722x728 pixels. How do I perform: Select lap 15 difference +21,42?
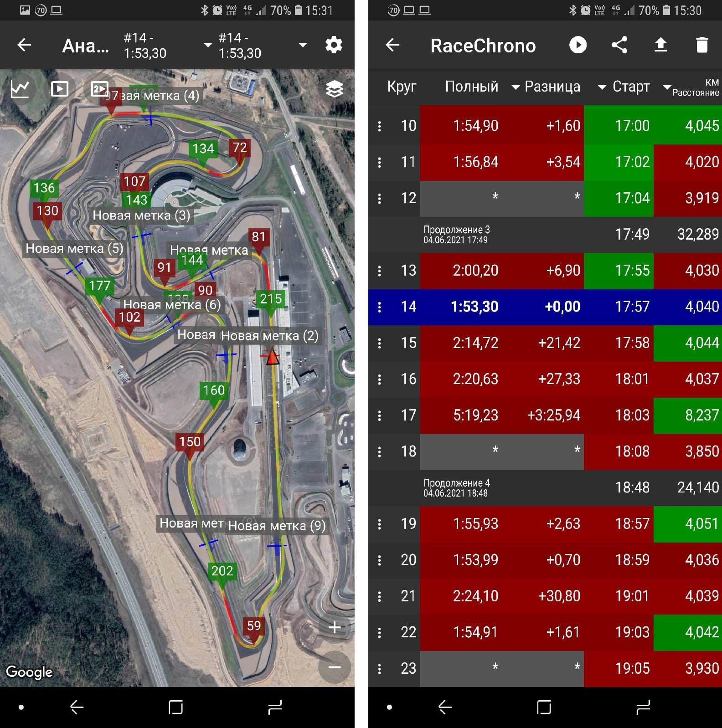tap(559, 343)
